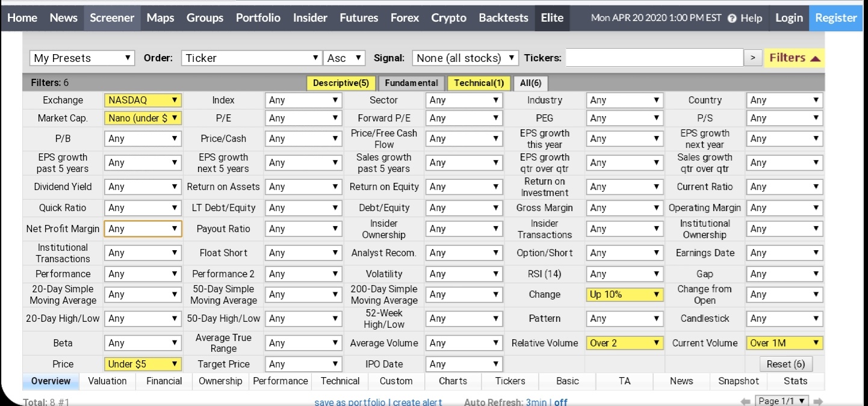Open the Market Cap. dropdown

point(143,118)
